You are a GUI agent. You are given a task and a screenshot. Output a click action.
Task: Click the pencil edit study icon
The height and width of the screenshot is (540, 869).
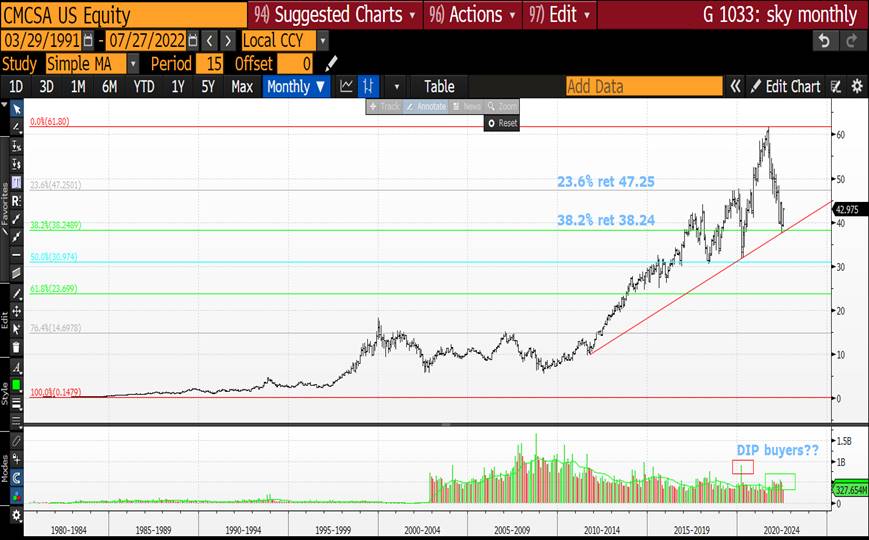[x=331, y=64]
